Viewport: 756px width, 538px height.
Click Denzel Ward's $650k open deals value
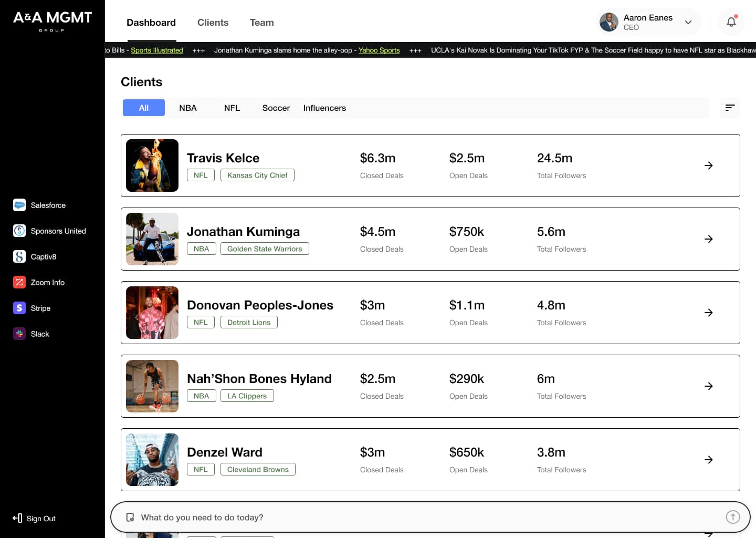coord(467,452)
